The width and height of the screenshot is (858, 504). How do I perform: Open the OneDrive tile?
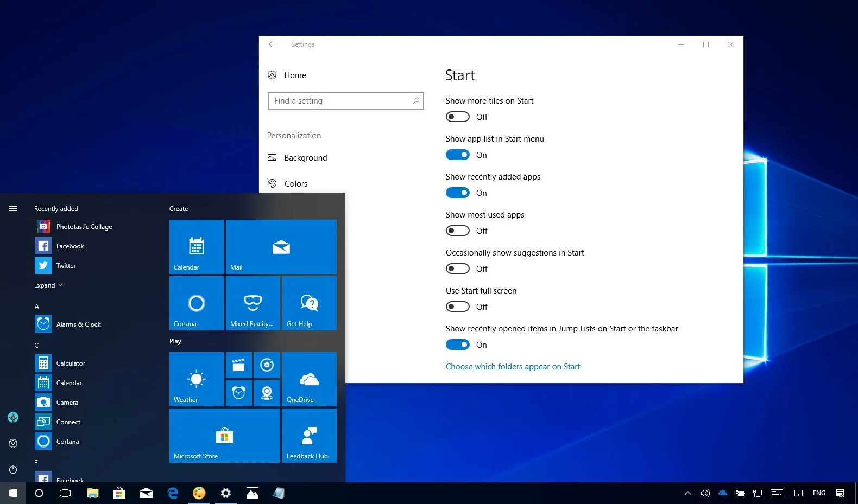tap(310, 379)
